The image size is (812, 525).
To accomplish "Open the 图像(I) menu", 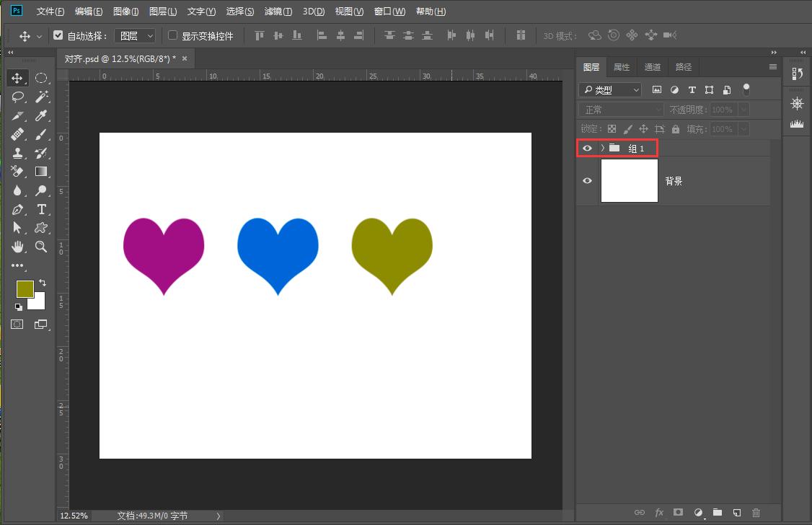I will pos(125,12).
